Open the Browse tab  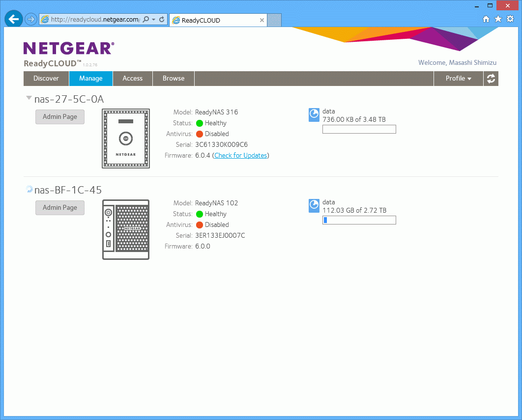coord(174,79)
